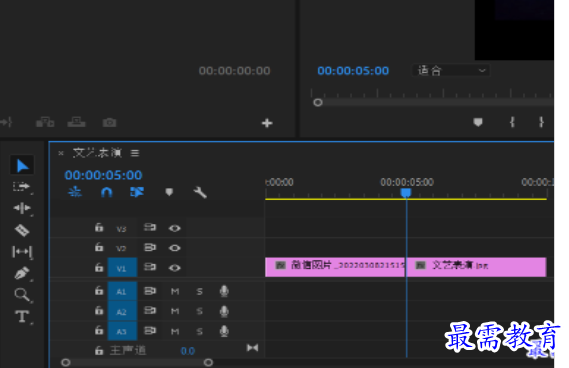The height and width of the screenshot is (368, 569).
Task: Toggle lock on A3 track
Action: pyautogui.click(x=99, y=331)
